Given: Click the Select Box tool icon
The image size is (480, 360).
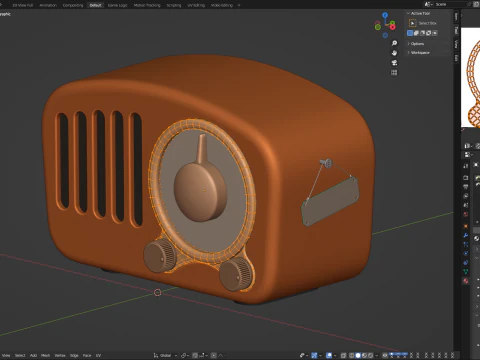Looking at the screenshot, I should tap(412, 23).
